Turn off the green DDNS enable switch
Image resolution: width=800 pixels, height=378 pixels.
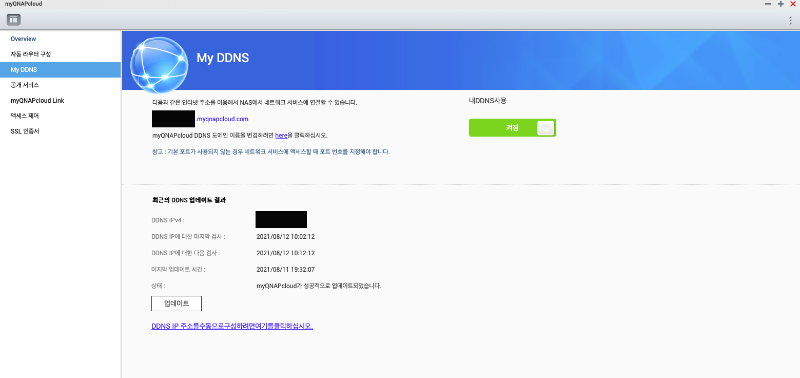click(x=512, y=128)
